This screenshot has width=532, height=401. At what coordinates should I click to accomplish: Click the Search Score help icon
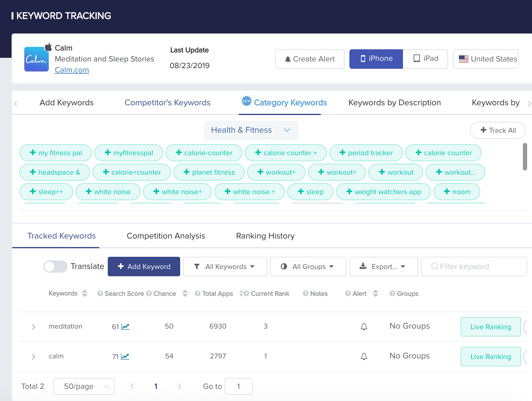pos(100,294)
